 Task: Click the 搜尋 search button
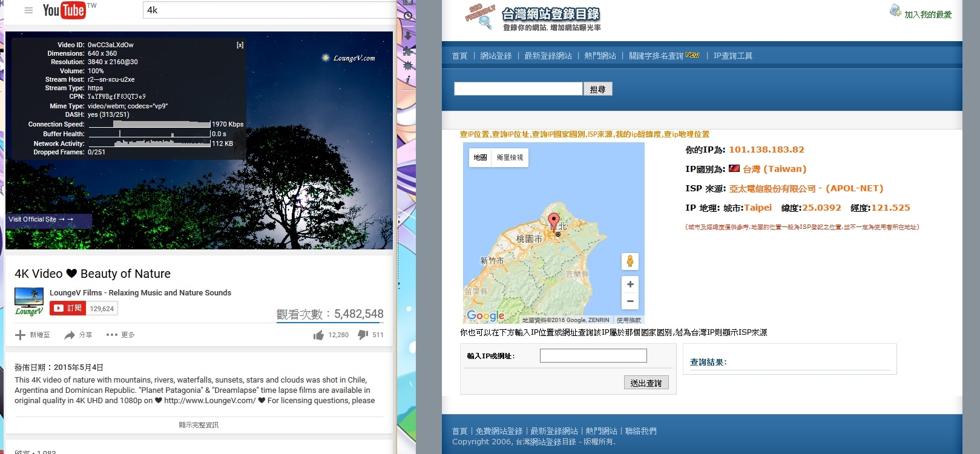pyautogui.click(x=598, y=89)
